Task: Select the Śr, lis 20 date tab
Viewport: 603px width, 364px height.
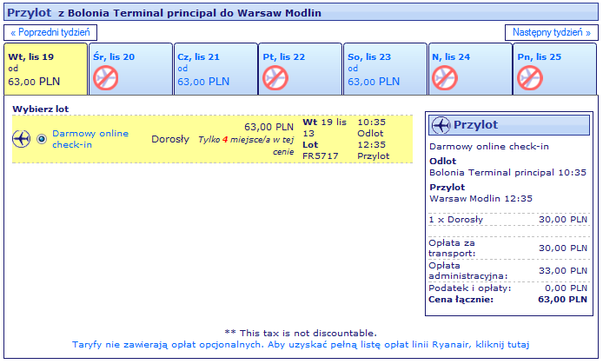Action: pyautogui.click(x=130, y=69)
